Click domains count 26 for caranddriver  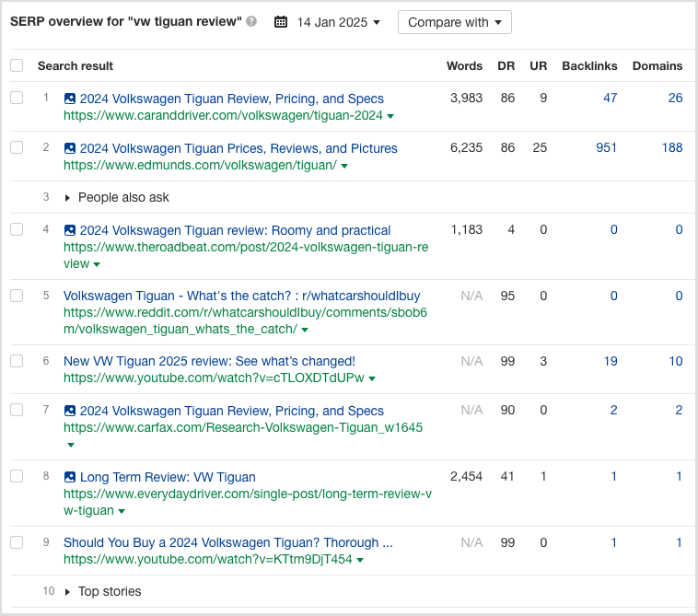point(675,98)
